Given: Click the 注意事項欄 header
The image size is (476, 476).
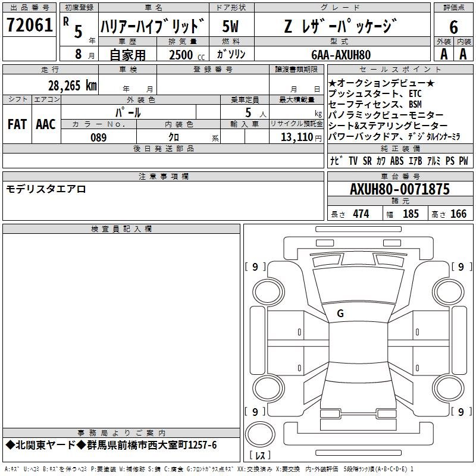Looking at the screenshot, I should (163, 176).
